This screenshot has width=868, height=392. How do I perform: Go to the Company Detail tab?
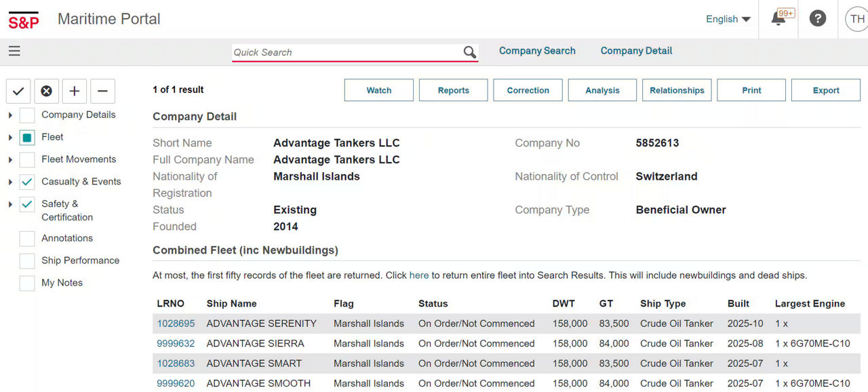[636, 51]
